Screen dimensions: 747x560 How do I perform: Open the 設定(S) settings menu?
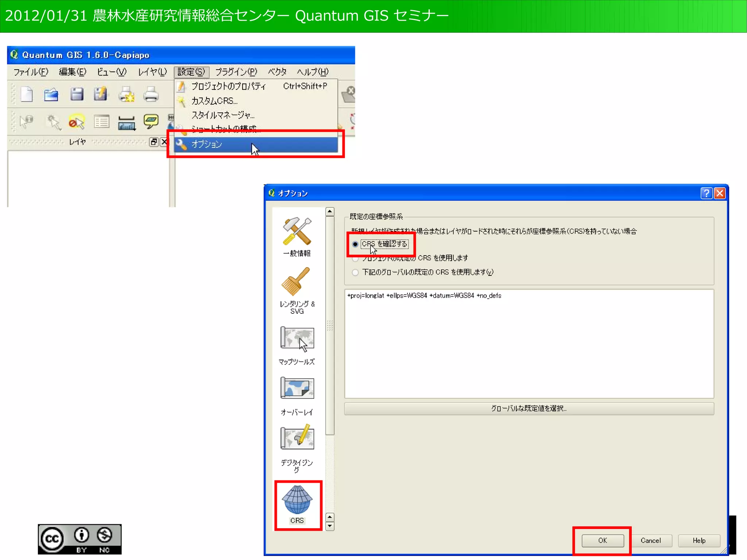tap(191, 72)
